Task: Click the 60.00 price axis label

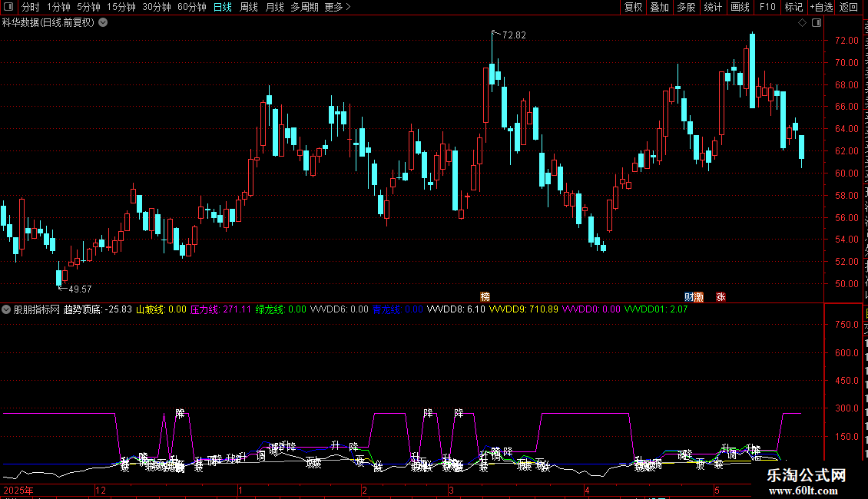Action: pos(846,173)
